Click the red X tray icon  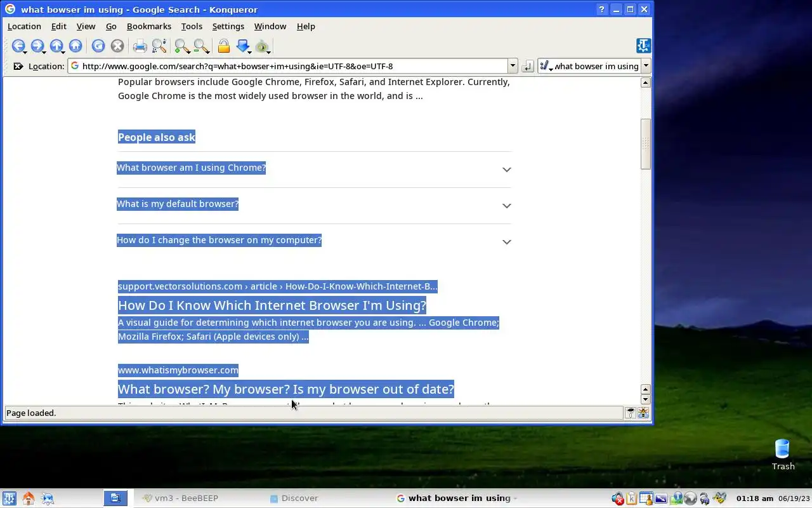617,499
